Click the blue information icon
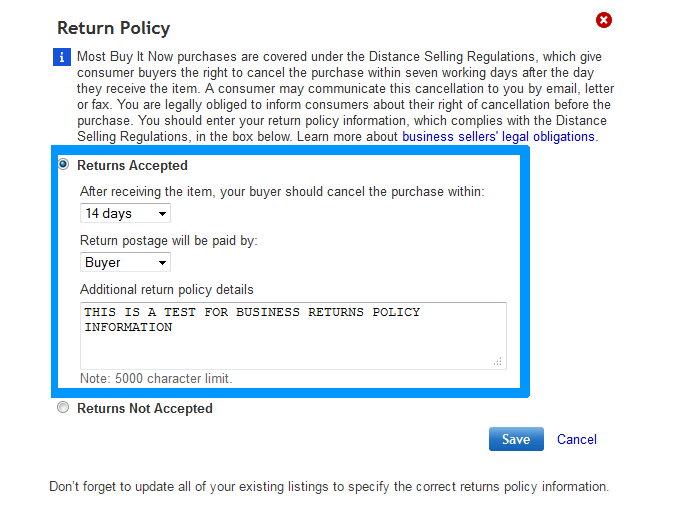Viewport: 676px width, 505px height. 60,58
